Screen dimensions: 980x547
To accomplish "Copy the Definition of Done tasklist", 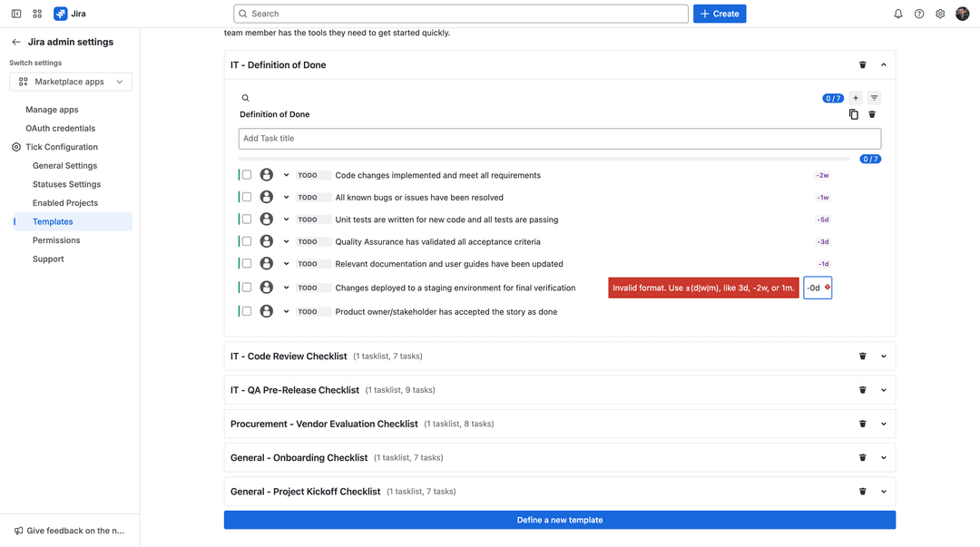I will [853, 114].
